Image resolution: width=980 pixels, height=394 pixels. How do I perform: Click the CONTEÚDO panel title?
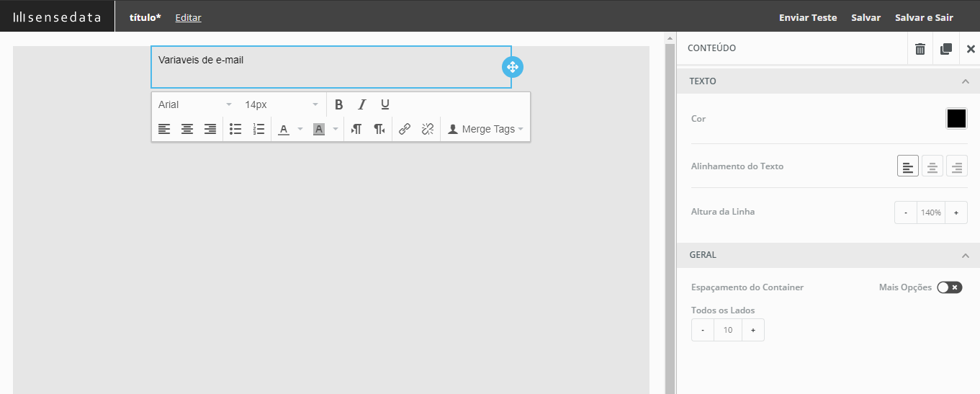click(x=711, y=48)
